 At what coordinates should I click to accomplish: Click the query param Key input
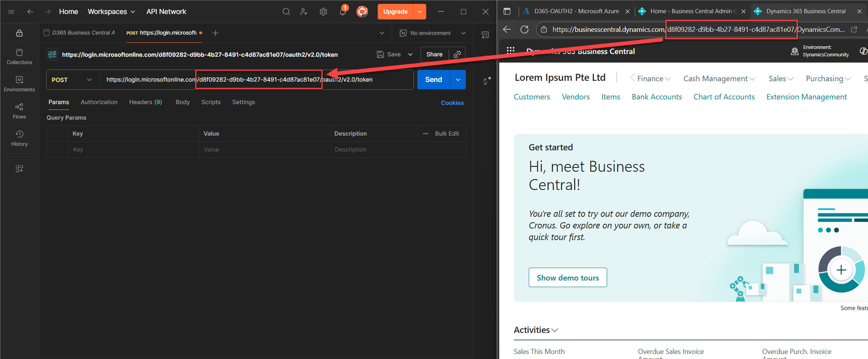tap(134, 150)
